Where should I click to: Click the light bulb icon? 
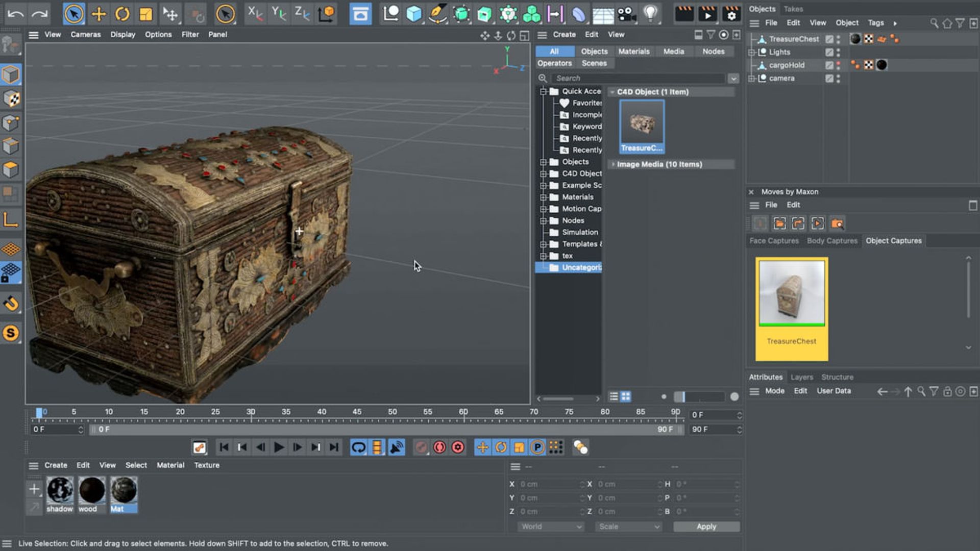click(x=651, y=14)
